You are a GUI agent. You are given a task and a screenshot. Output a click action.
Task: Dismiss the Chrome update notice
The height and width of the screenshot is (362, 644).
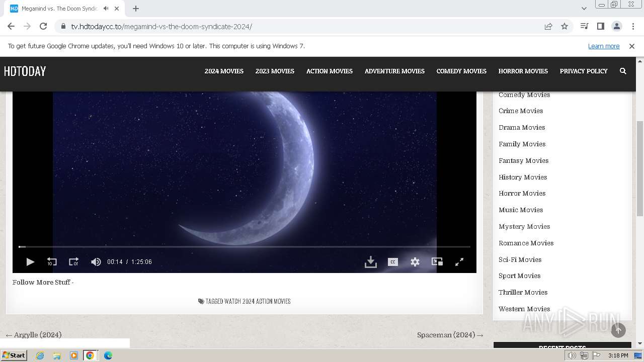632,46
